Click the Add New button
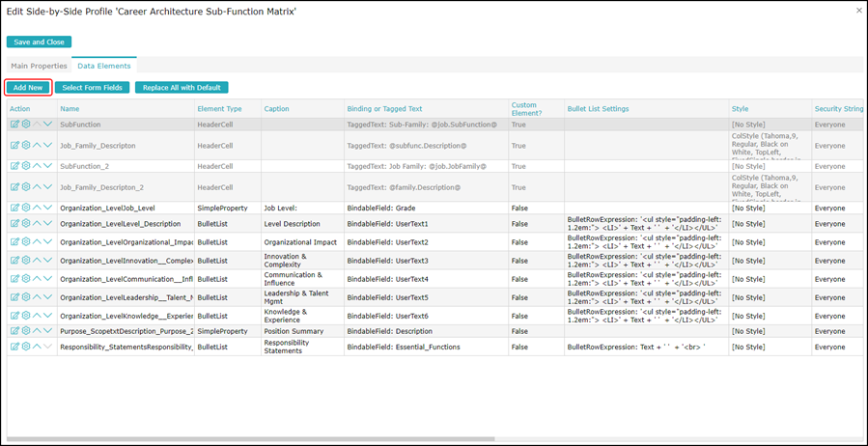Image resolution: width=868 pixels, height=446 pixels. 27,88
